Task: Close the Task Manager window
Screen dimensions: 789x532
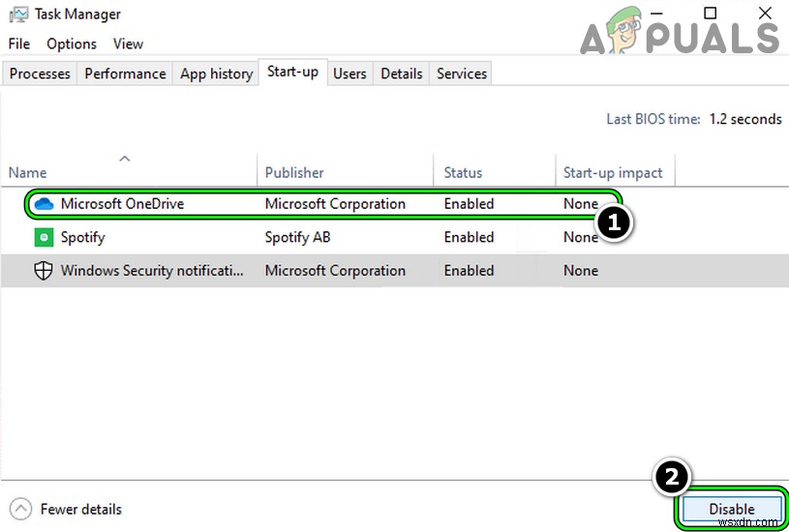Action: click(765, 14)
